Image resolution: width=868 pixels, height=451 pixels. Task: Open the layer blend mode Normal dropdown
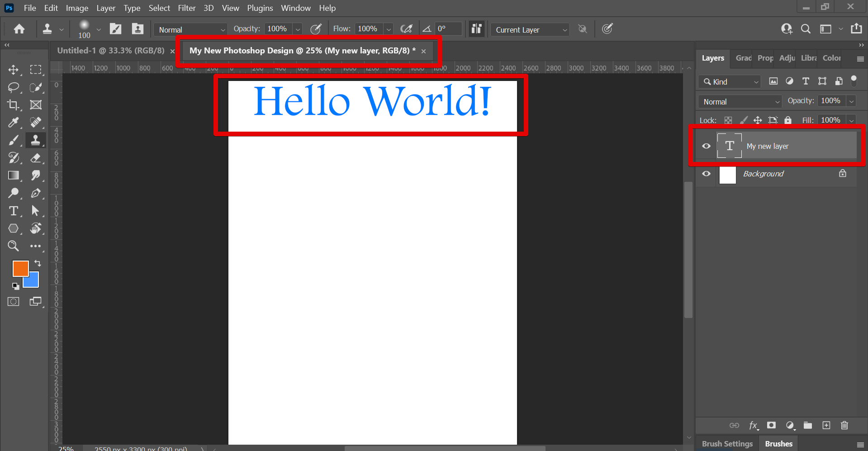click(740, 102)
